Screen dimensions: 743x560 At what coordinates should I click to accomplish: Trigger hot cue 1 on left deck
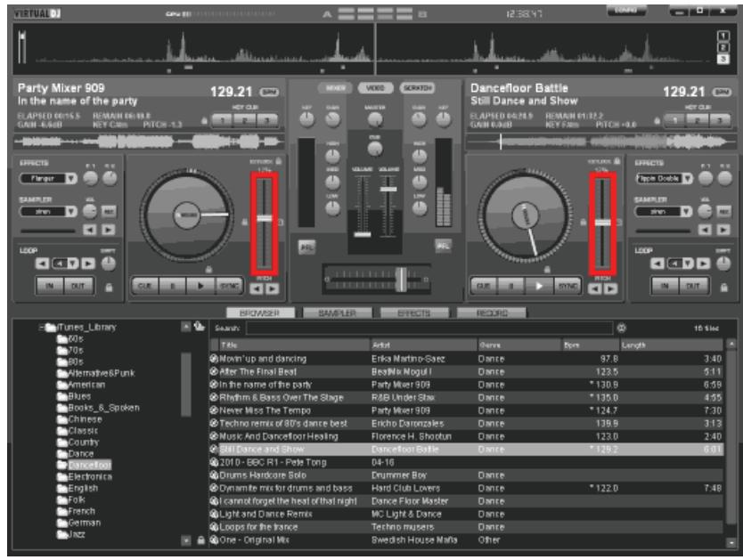(x=222, y=120)
